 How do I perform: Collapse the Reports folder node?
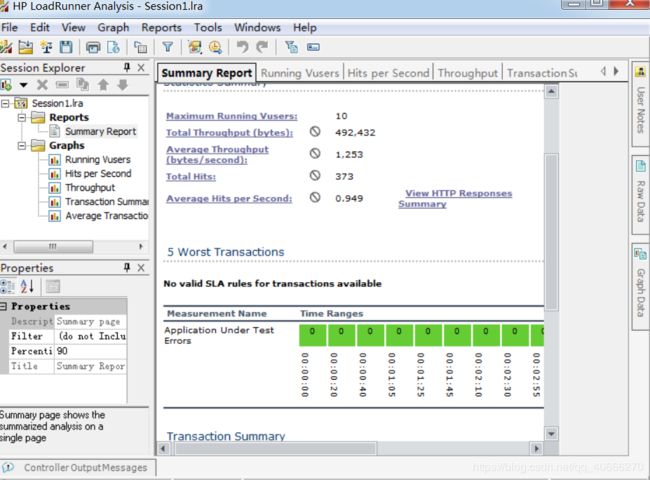click(x=22, y=117)
